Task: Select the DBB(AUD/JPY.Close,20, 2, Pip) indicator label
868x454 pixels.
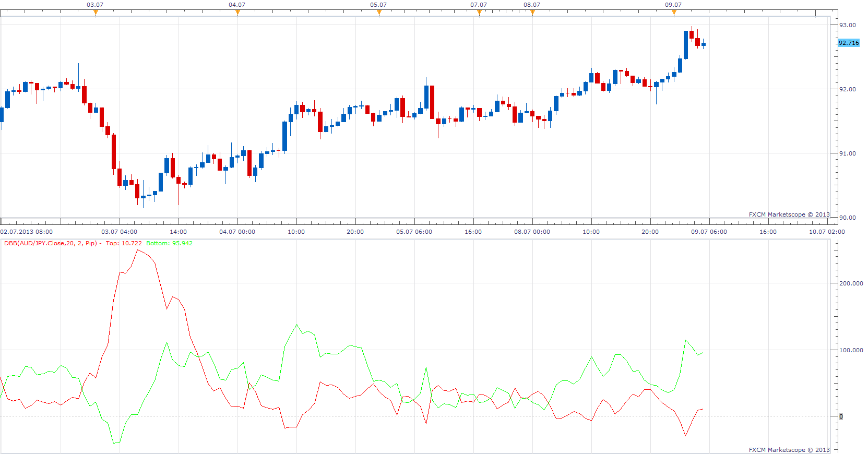Action: 51,243
